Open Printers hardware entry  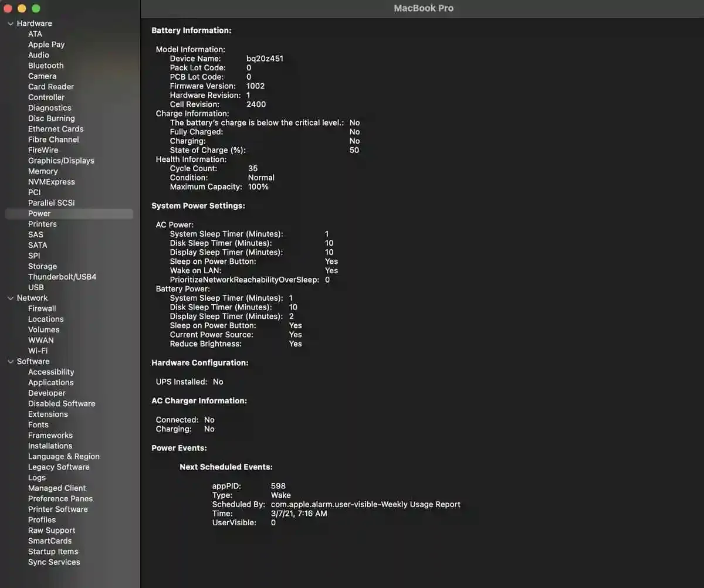[42, 224]
